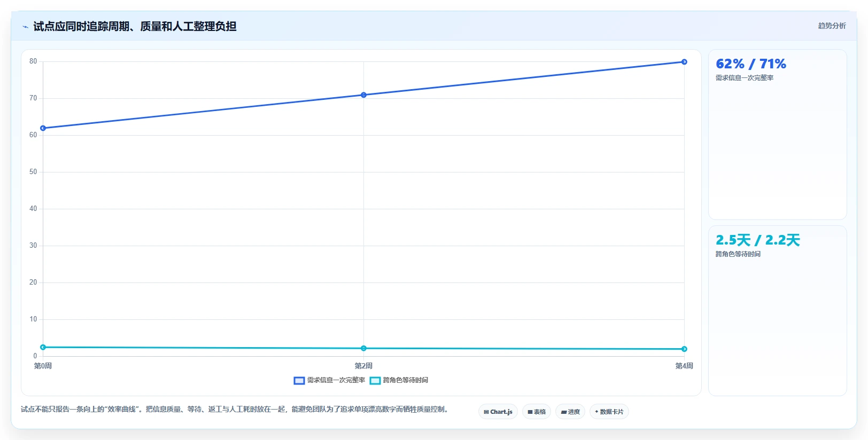This screenshot has width=868, height=440.
Task: Click the footnote text about 效率曲线
Action: [235, 410]
